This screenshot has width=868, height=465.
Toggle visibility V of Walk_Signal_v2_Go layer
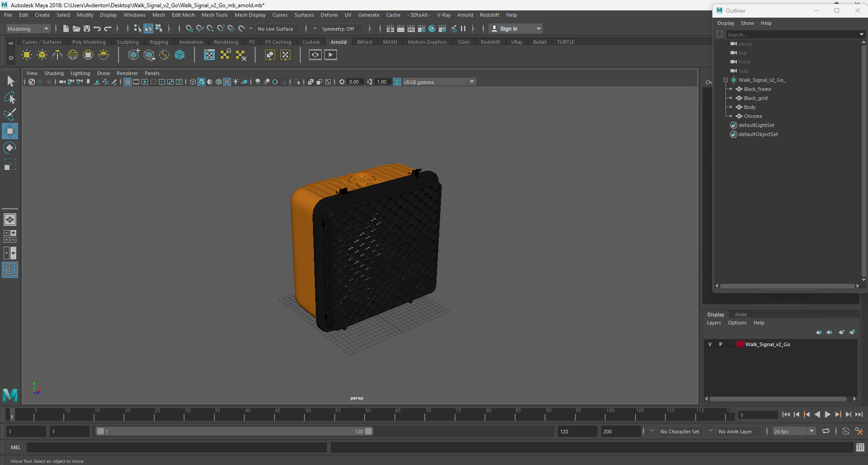coord(710,344)
